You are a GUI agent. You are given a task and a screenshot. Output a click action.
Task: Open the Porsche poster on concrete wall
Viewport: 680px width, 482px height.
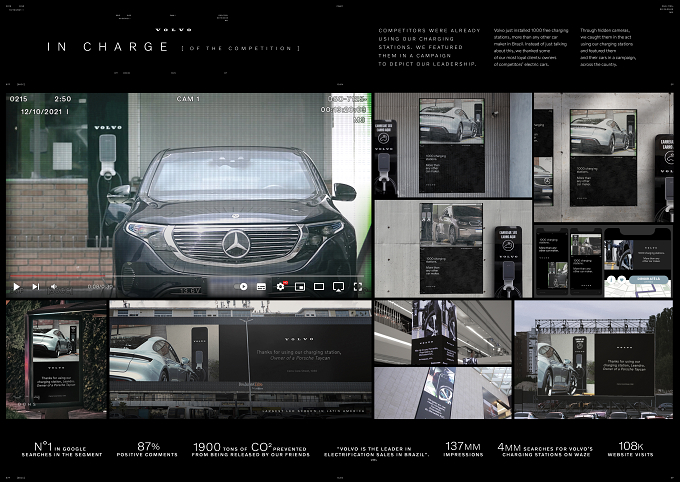(604, 157)
